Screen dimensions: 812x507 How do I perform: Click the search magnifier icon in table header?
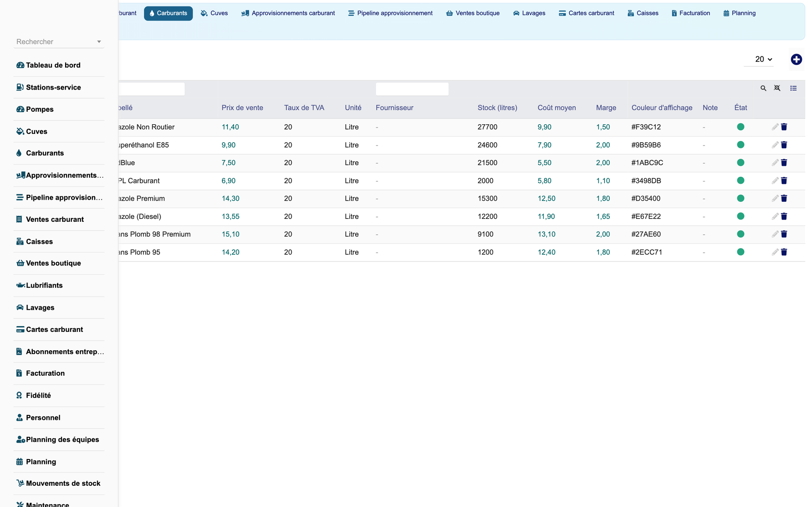coord(763,88)
